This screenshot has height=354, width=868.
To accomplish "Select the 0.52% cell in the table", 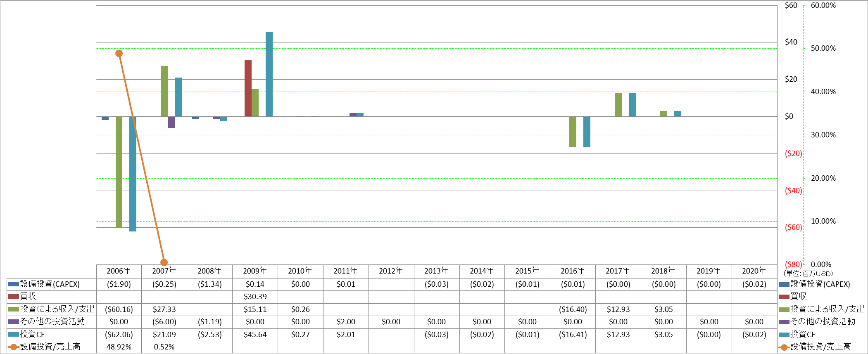I will (164, 347).
